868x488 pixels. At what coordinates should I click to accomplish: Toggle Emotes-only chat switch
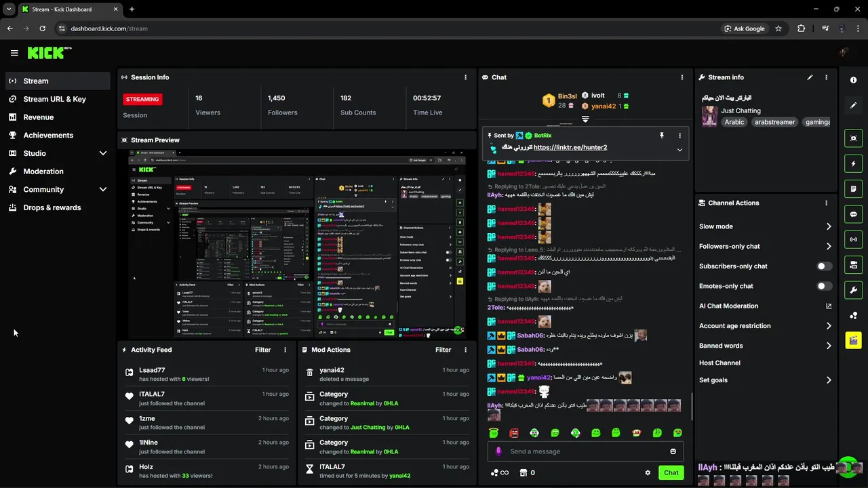pos(824,286)
